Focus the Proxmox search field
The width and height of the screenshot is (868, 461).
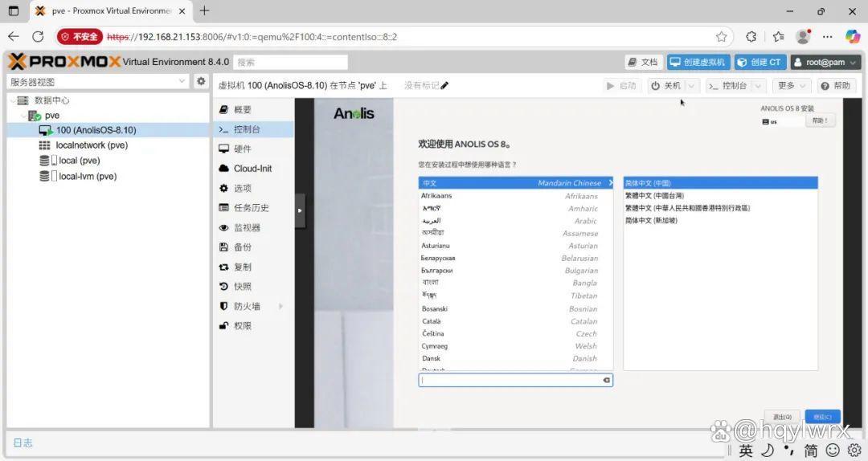pos(291,62)
